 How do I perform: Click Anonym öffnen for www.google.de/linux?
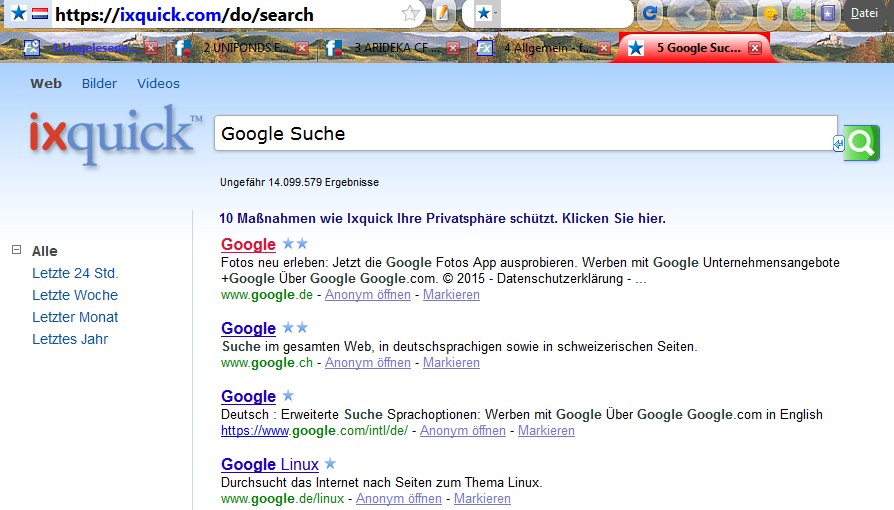pyautogui.click(x=399, y=498)
